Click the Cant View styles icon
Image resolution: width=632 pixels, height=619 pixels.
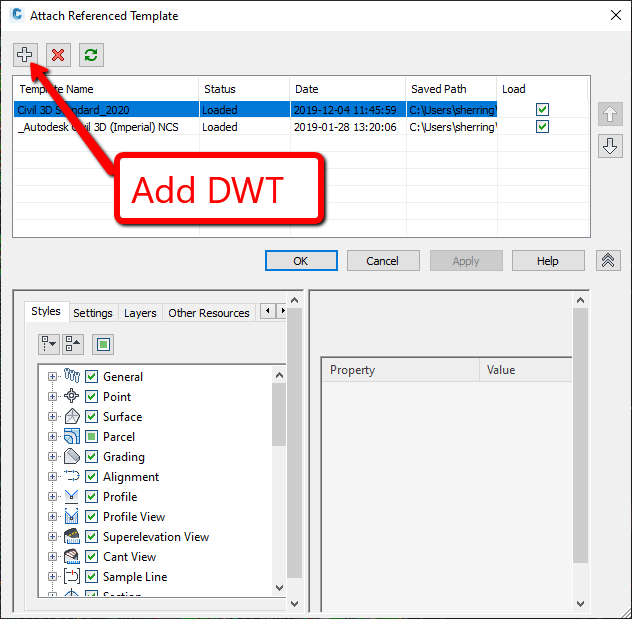(72, 556)
